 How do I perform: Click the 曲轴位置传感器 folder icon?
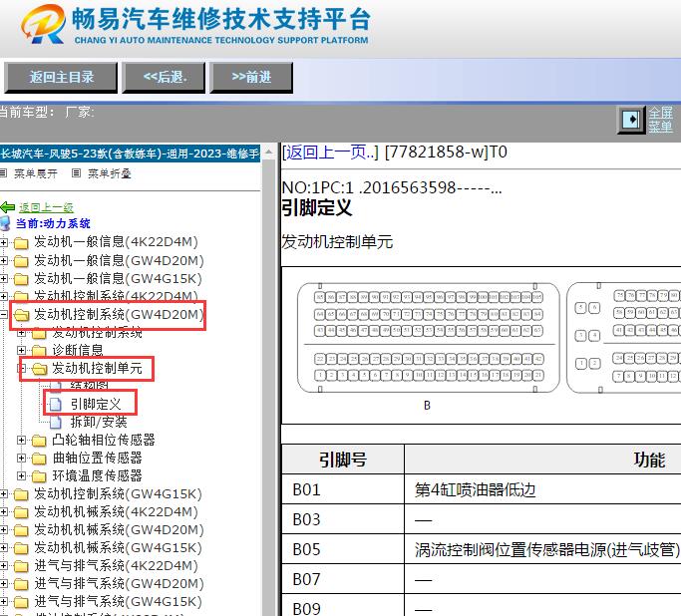(39, 459)
